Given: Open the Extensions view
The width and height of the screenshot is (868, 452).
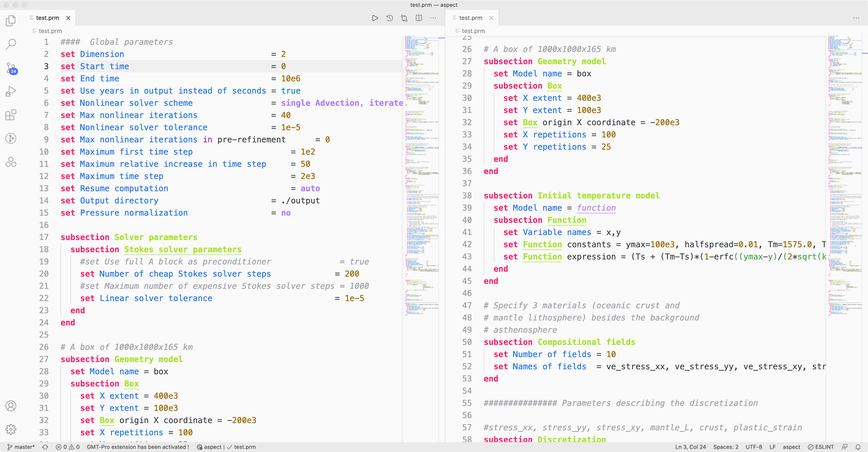Looking at the screenshot, I should [x=11, y=115].
